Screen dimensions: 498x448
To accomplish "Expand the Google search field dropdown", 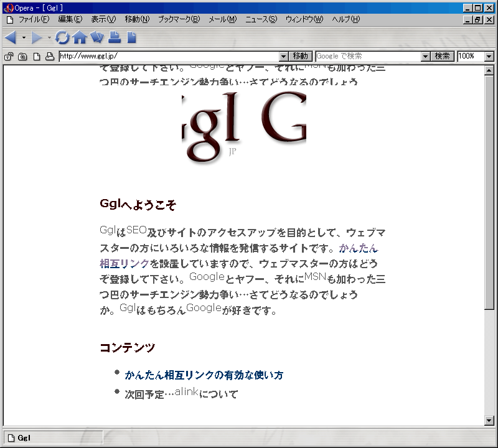I will 426,57.
